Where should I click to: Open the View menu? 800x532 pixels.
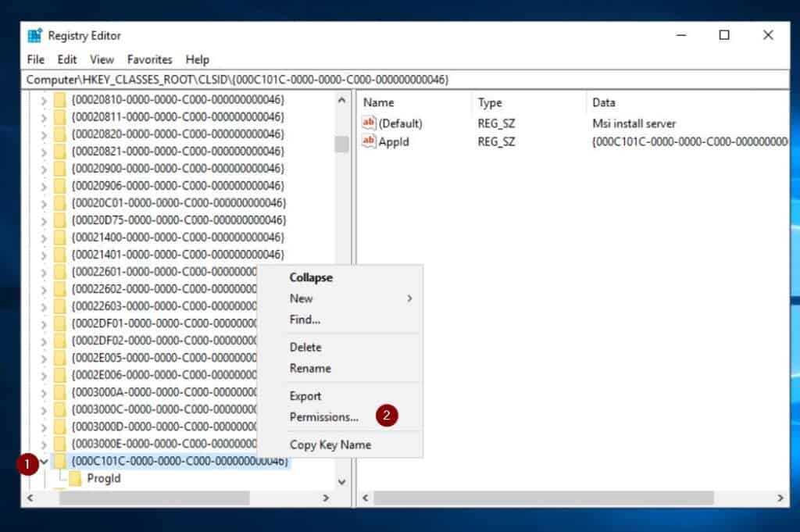pyautogui.click(x=102, y=59)
